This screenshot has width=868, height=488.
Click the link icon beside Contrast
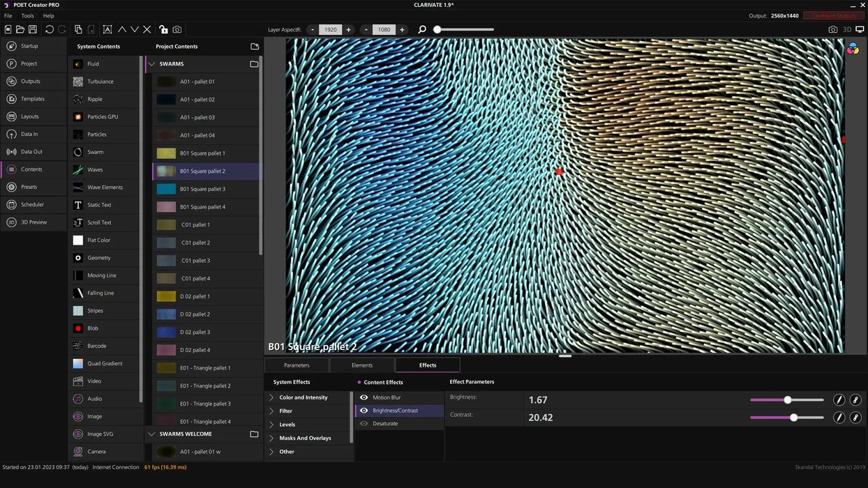(x=855, y=418)
